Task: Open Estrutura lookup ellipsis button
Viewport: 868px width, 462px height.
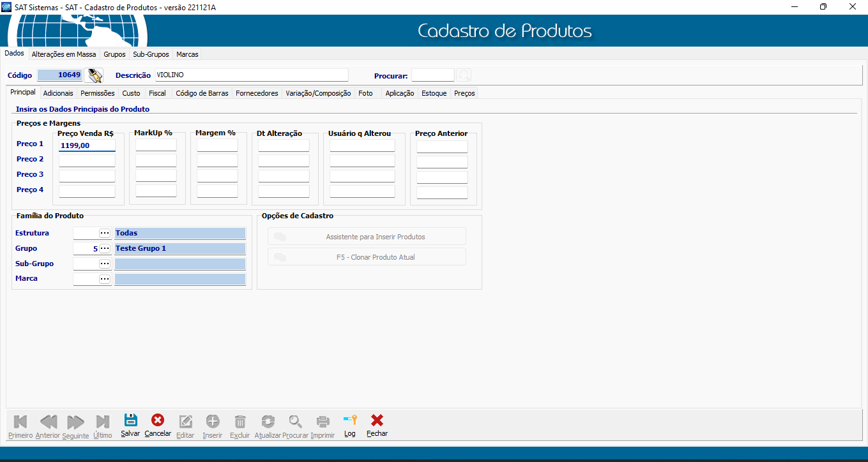Action: pos(105,234)
